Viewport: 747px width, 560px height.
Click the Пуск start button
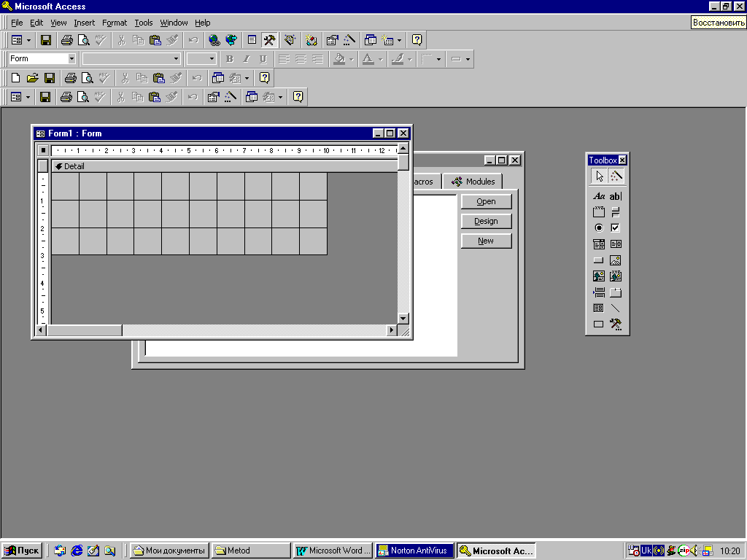click(21, 551)
